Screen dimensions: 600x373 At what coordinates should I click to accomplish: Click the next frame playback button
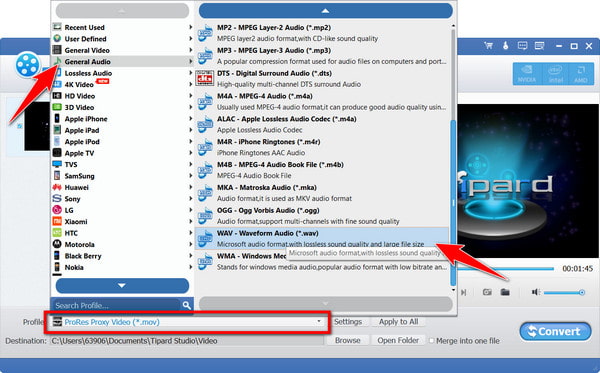click(463, 292)
